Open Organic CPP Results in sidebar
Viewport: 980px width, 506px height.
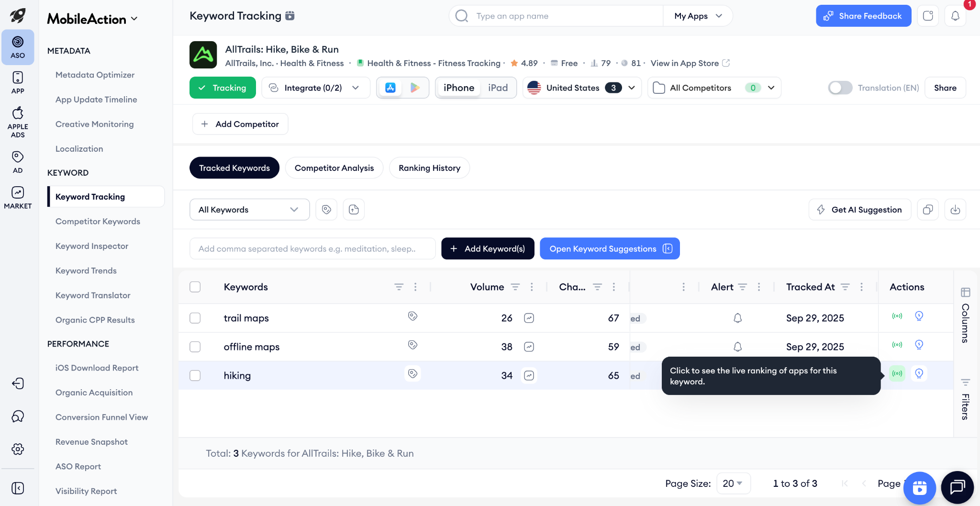pyautogui.click(x=95, y=320)
